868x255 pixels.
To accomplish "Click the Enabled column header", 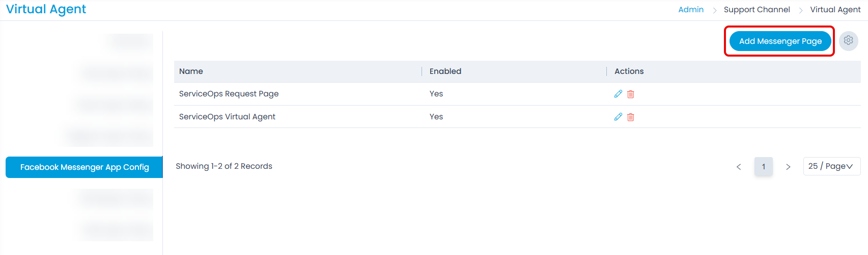I will coord(445,71).
